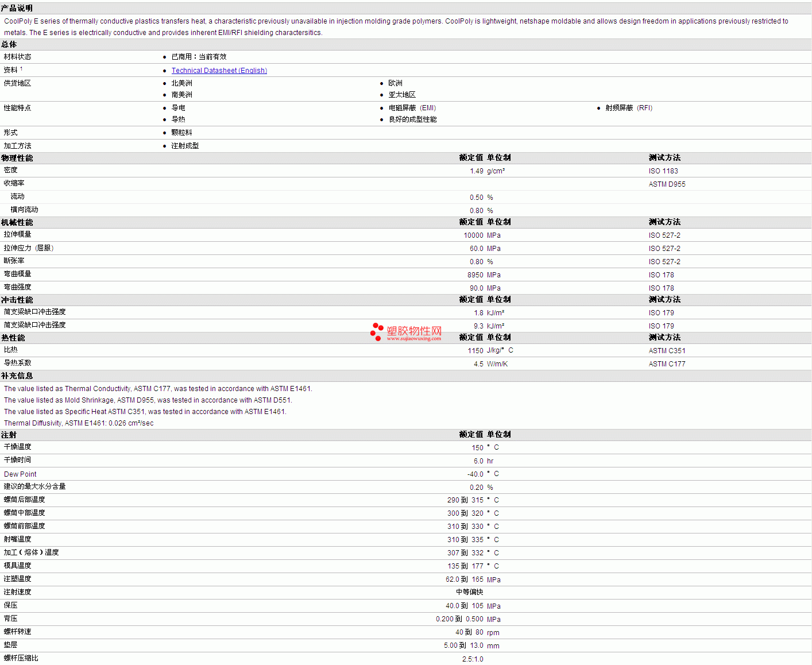Select the 拉伸模量 row label

(x=18, y=234)
